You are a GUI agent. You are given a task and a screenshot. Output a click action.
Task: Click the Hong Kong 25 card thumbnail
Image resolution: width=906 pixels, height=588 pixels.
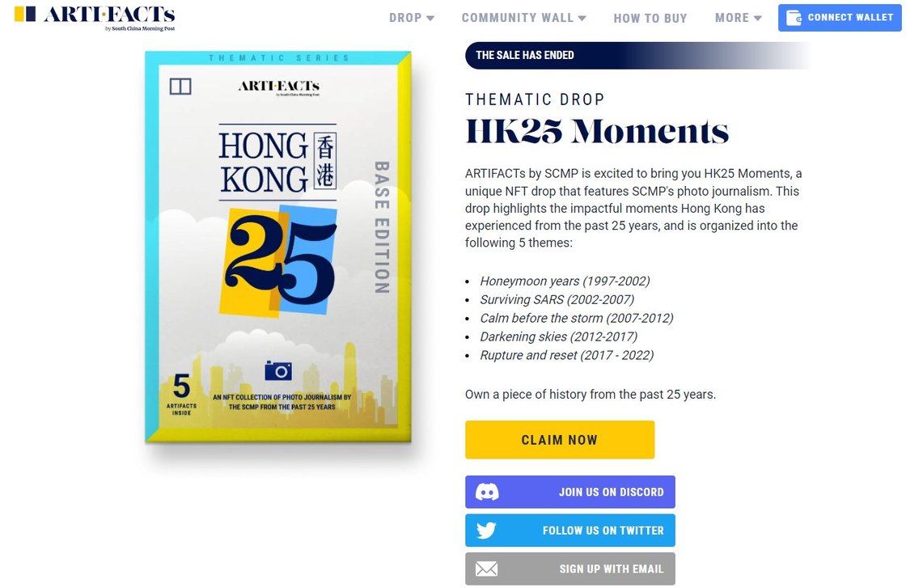(x=278, y=247)
